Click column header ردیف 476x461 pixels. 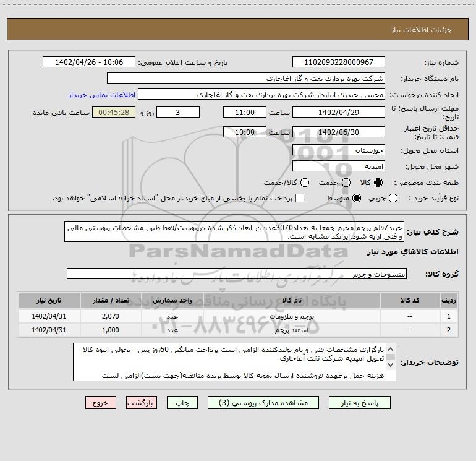(x=449, y=300)
